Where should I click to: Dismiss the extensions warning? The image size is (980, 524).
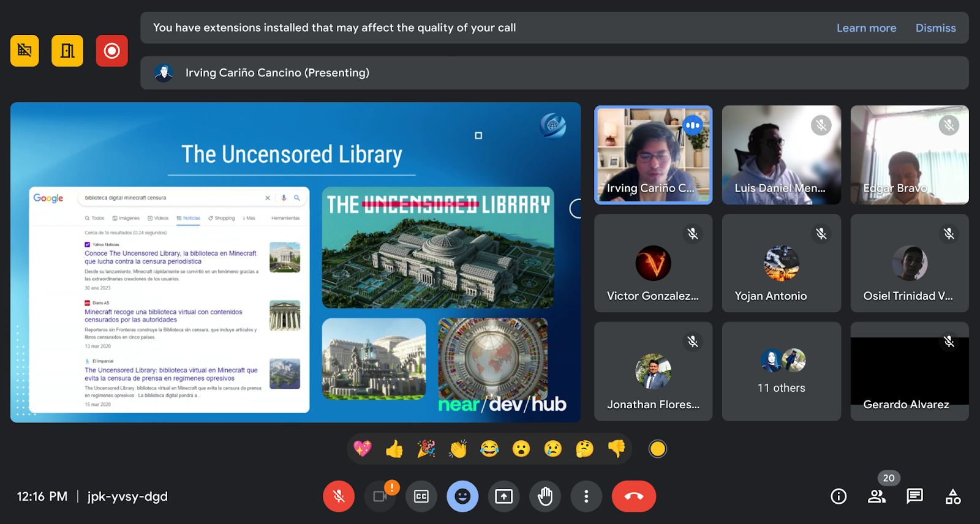click(935, 28)
